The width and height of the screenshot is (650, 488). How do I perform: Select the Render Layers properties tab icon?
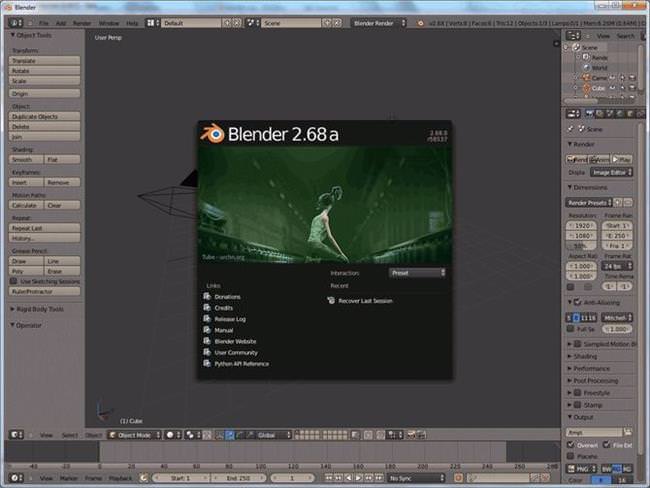click(599, 114)
